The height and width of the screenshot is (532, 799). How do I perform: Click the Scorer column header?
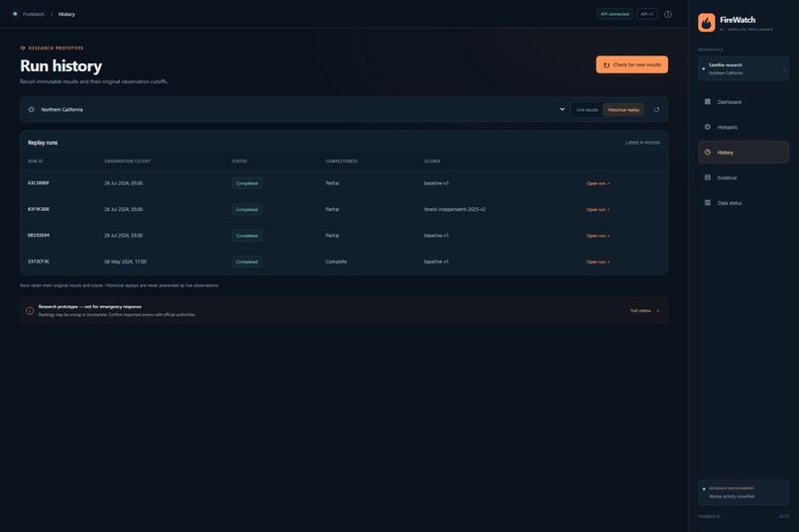click(432, 161)
